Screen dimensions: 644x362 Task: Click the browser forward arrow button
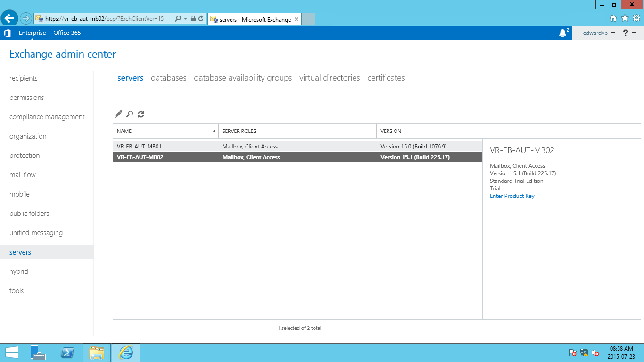click(x=25, y=18)
